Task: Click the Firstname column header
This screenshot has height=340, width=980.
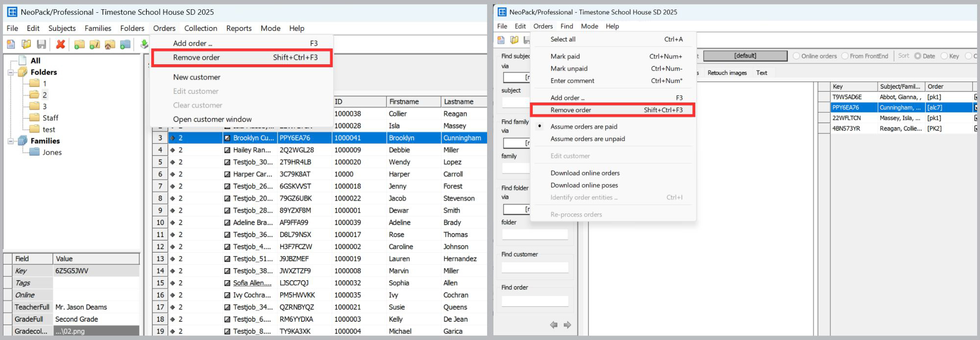Action: (x=414, y=102)
